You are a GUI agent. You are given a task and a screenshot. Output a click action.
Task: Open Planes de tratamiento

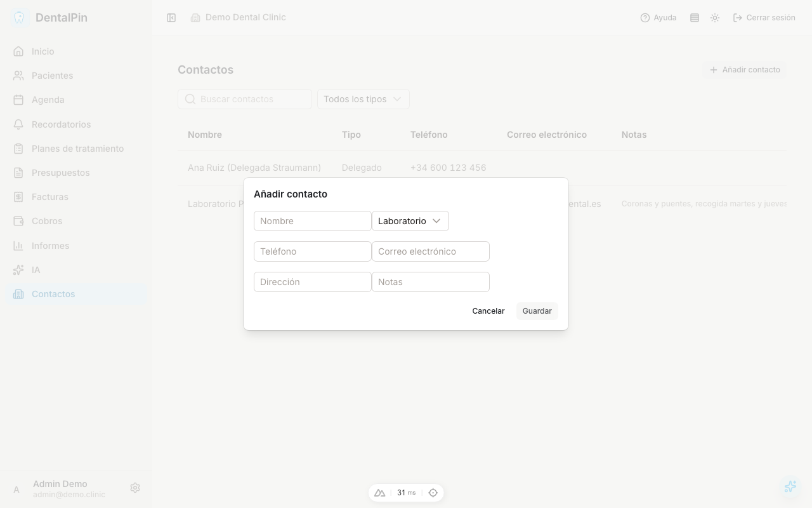click(76, 149)
